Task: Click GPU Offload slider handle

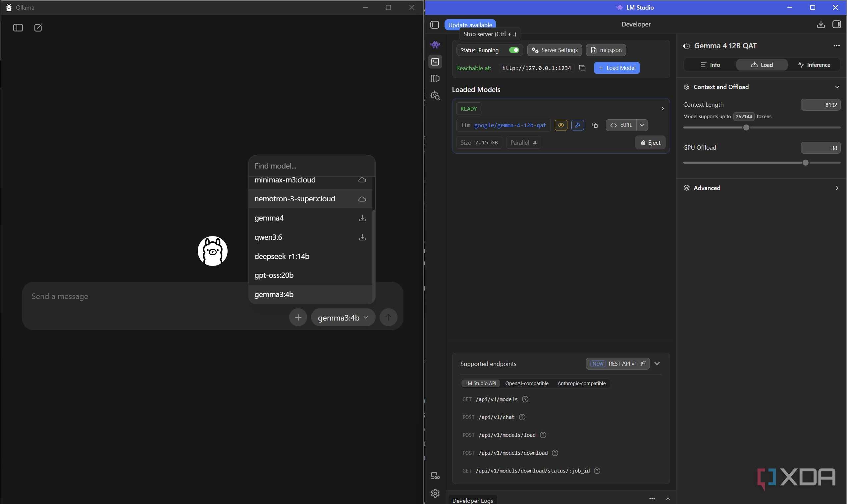Action: 805,163
